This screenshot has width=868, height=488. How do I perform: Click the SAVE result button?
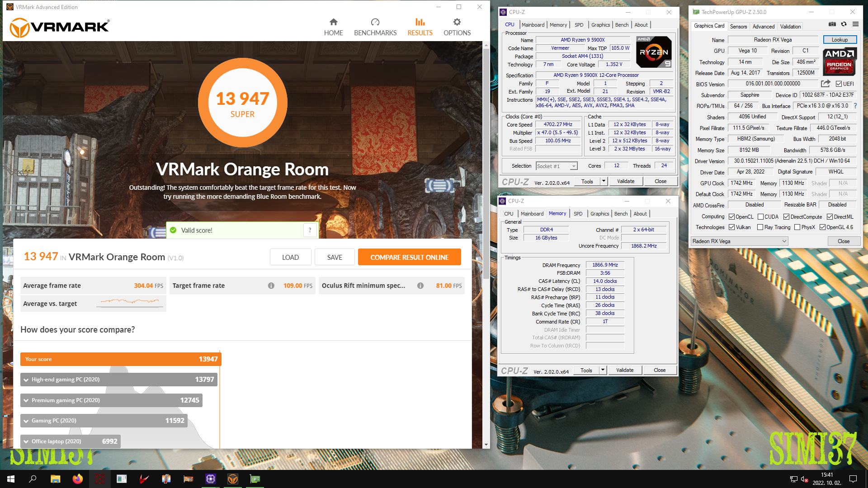pos(335,257)
